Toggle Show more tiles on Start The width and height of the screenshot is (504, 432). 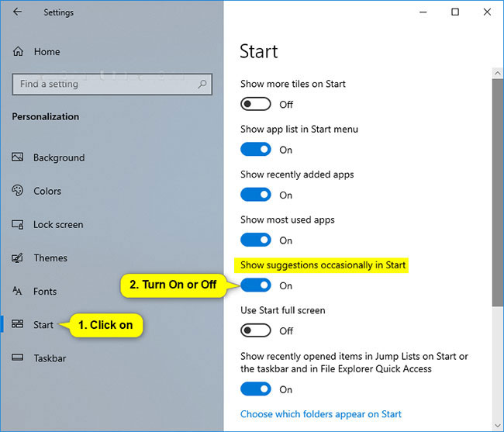pos(256,104)
